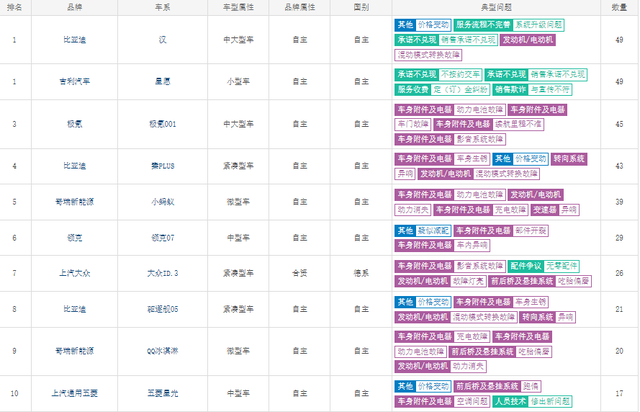The image size is (640, 412).
Task: Click the 国别 column header
Action: click(361, 7)
